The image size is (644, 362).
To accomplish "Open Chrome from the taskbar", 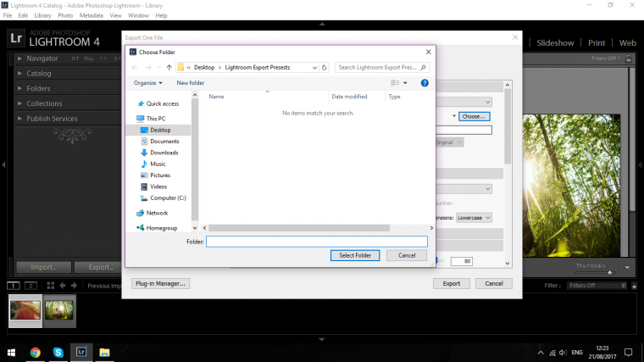I will click(36, 353).
